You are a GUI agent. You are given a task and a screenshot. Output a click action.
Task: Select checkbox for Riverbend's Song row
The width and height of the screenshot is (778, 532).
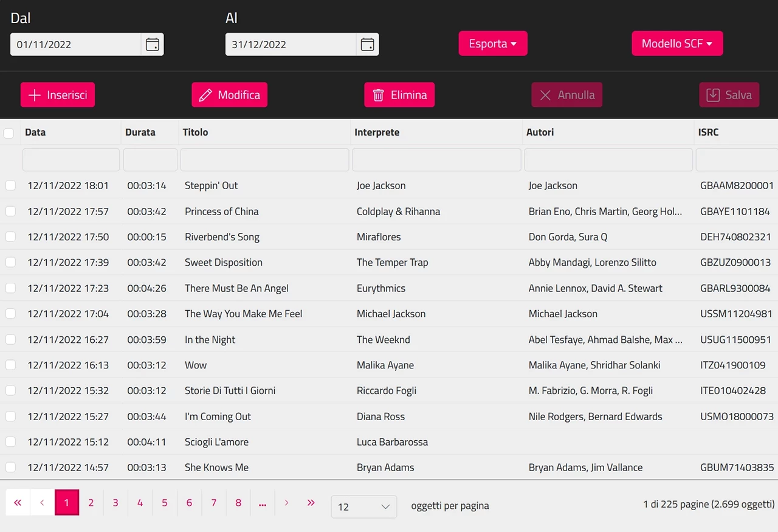[x=10, y=237]
